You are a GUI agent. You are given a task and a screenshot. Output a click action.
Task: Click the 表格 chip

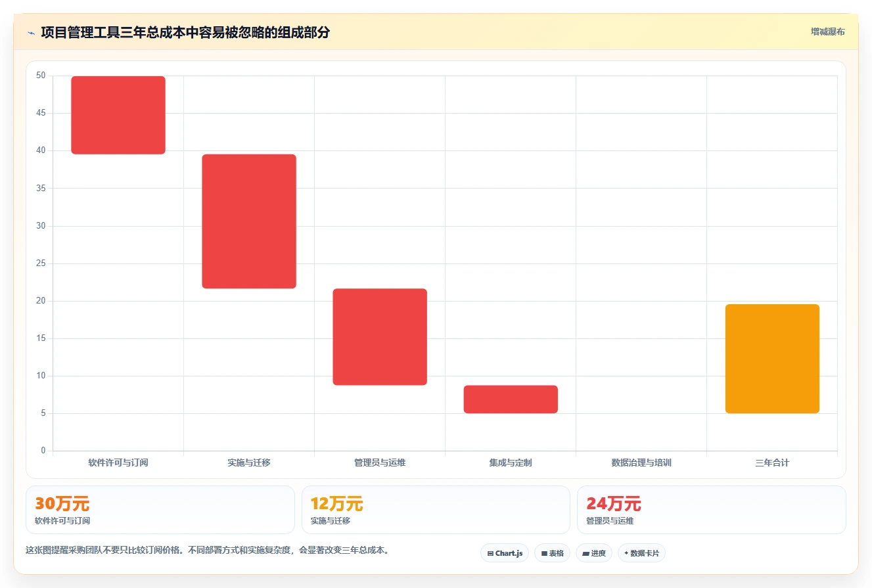point(553,553)
